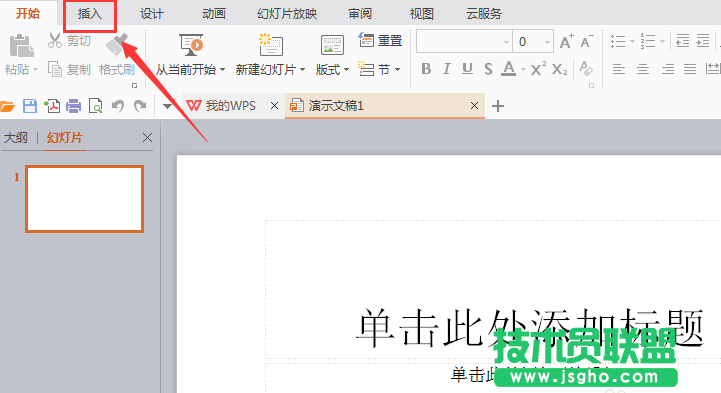The width and height of the screenshot is (721, 393).
Task: Apply numbered list formatting
Action: pyautogui.click(x=648, y=41)
